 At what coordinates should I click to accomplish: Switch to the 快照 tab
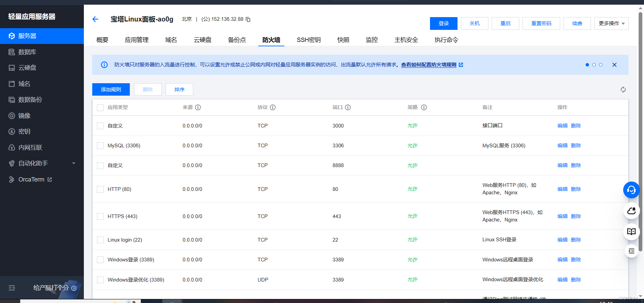tap(343, 40)
